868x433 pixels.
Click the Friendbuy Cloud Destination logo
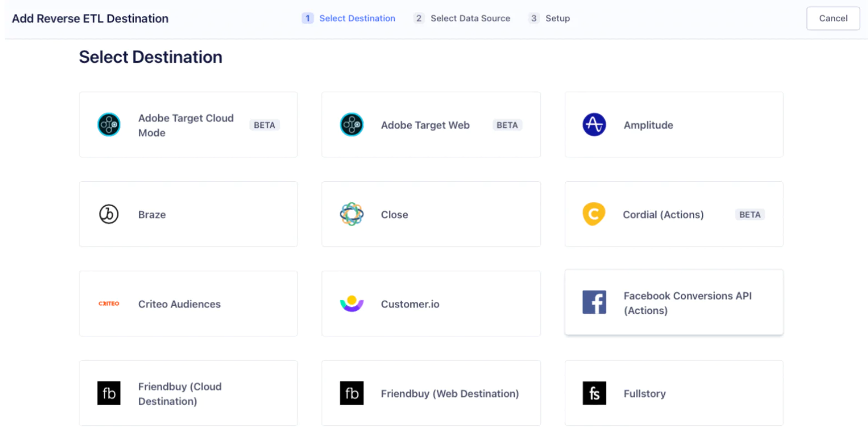click(x=109, y=393)
